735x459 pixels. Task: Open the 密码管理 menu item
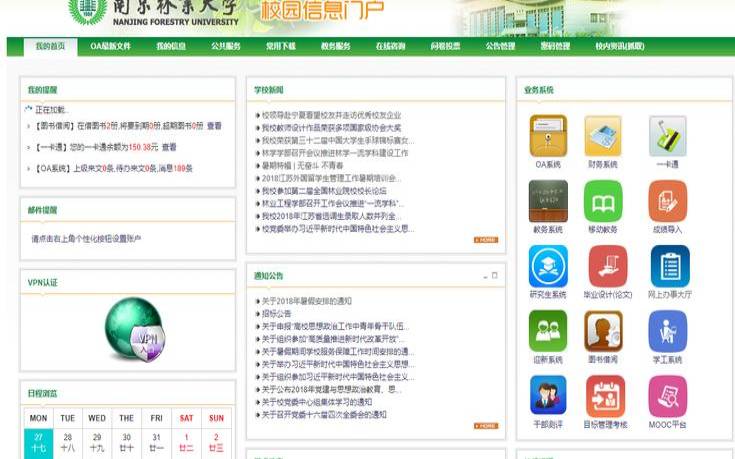555,46
